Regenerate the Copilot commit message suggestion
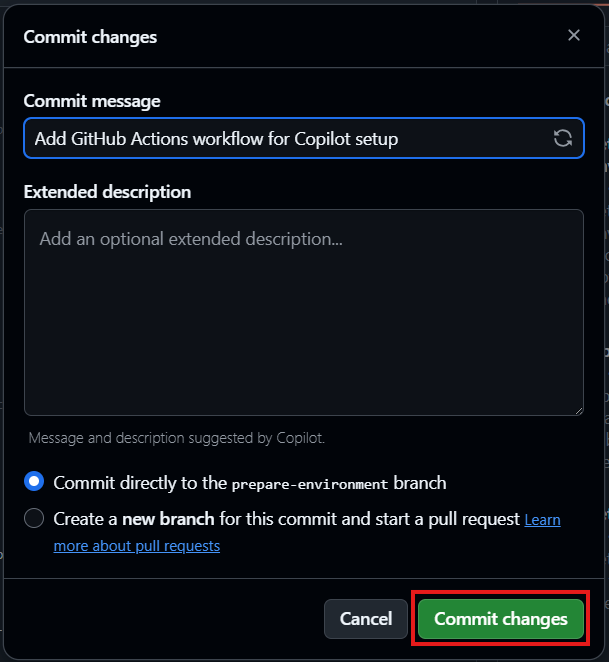The image size is (609, 662). [563, 139]
